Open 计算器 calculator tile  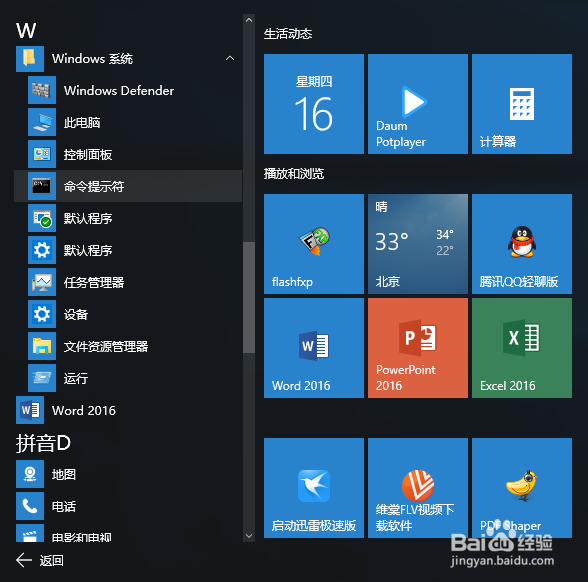pos(522,104)
